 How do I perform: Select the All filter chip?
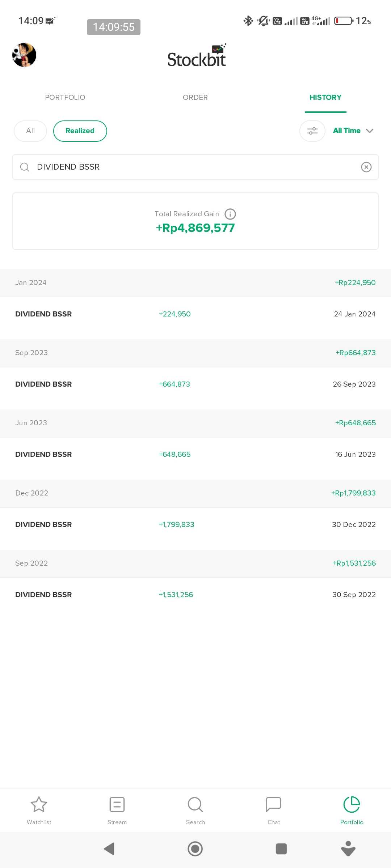30,131
